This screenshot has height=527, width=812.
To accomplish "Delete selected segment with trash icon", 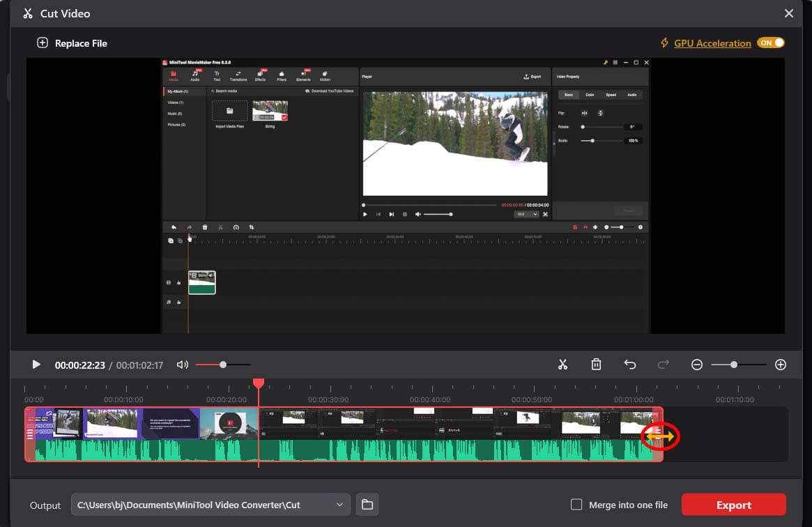I will pos(596,365).
